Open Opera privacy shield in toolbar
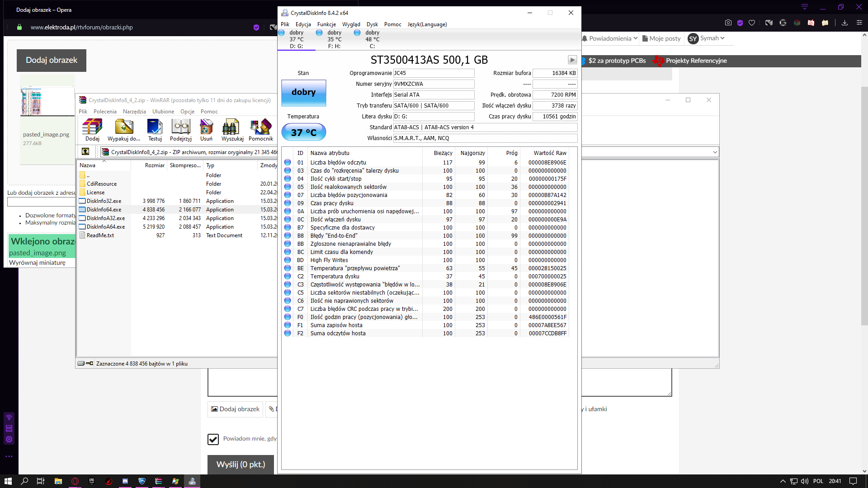Viewport: 868px width, 488px height. click(x=740, y=23)
